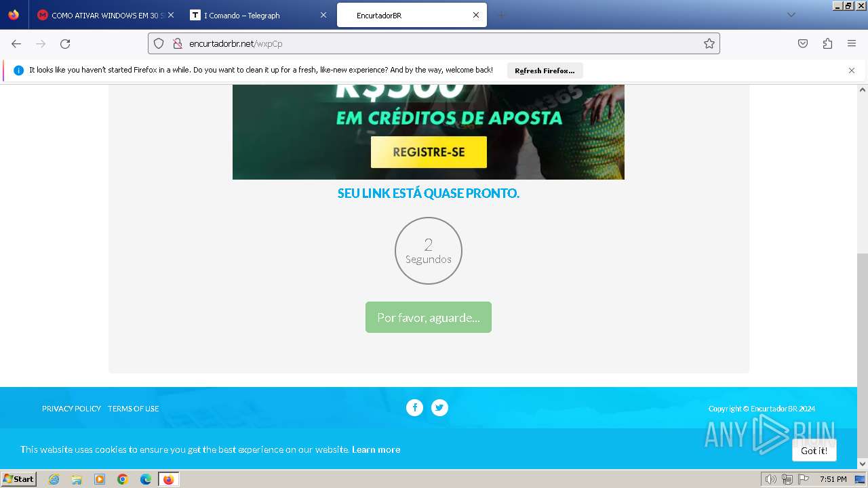Click the URL address bar field
The image size is (868, 488).
coord(434,43)
